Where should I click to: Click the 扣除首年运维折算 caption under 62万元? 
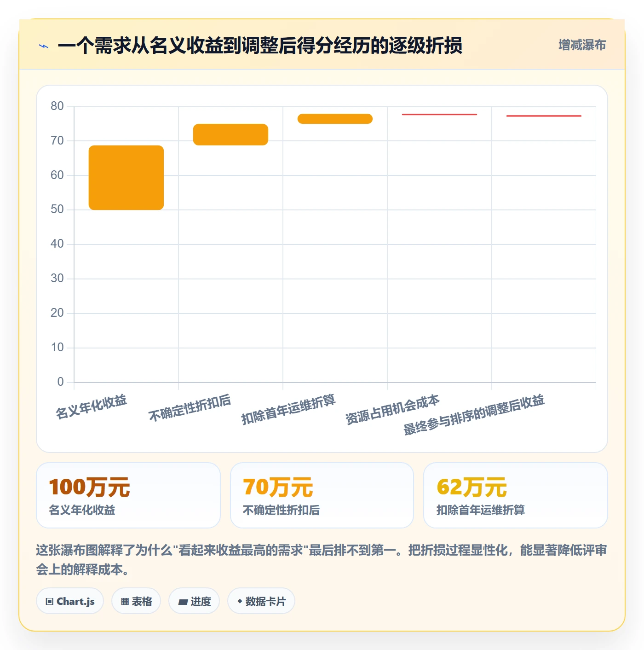click(481, 510)
